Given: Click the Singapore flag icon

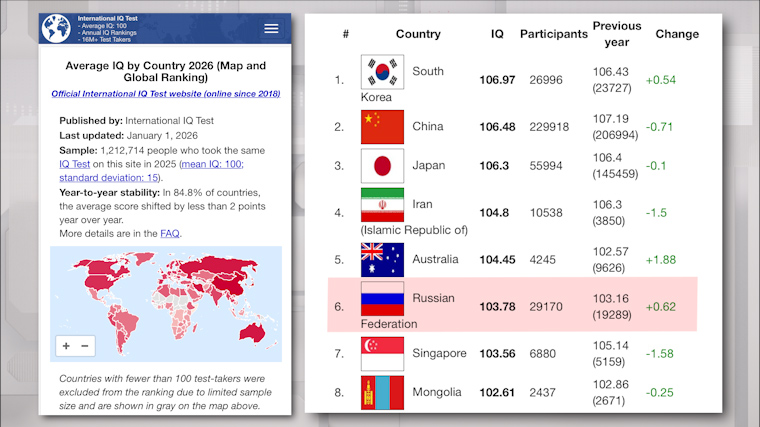Looking at the screenshot, I should (381, 353).
